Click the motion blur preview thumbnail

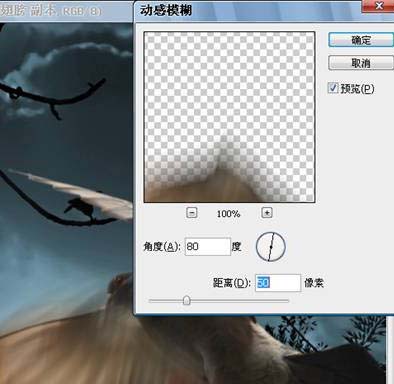(x=229, y=117)
